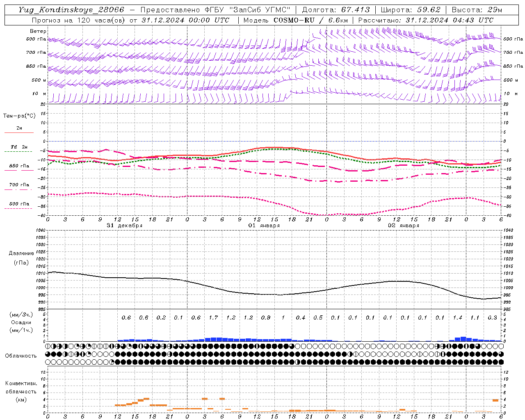The height and width of the screenshot is (420, 525).
Task: Select the station title Yug_Kondinskoye_28066
Action: 71,10
